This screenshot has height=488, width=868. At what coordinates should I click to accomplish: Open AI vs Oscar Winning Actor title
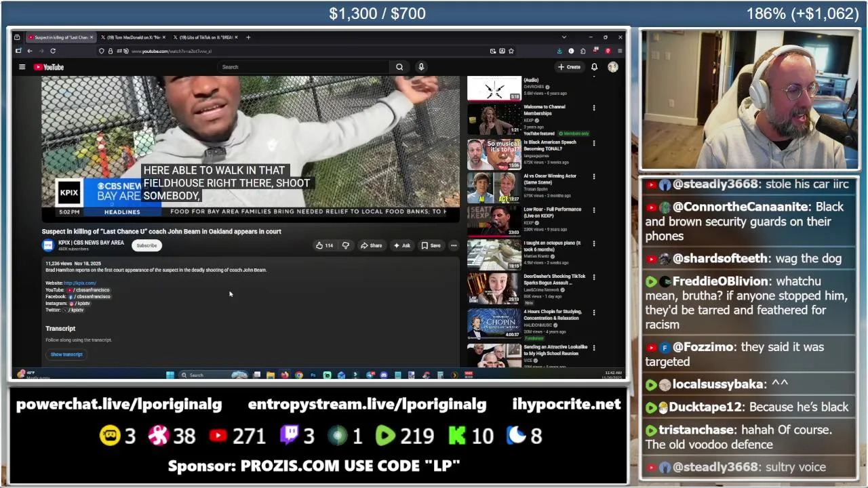549,179
